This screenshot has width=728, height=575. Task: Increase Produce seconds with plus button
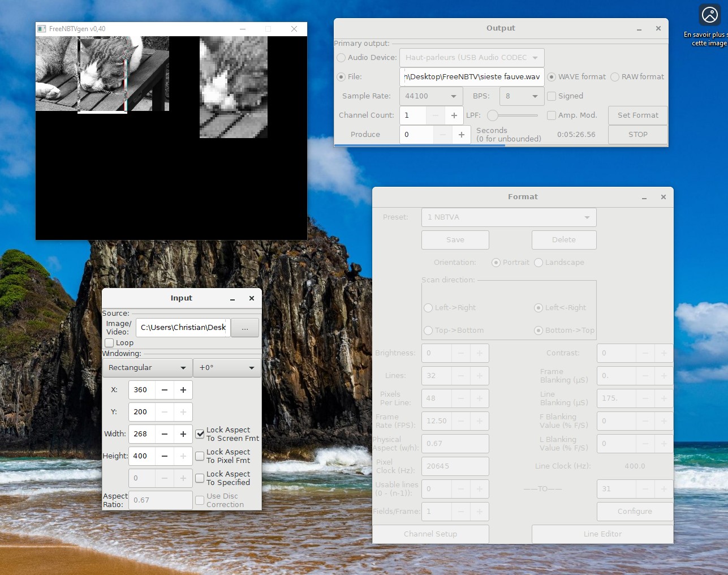pyautogui.click(x=461, y=135)
